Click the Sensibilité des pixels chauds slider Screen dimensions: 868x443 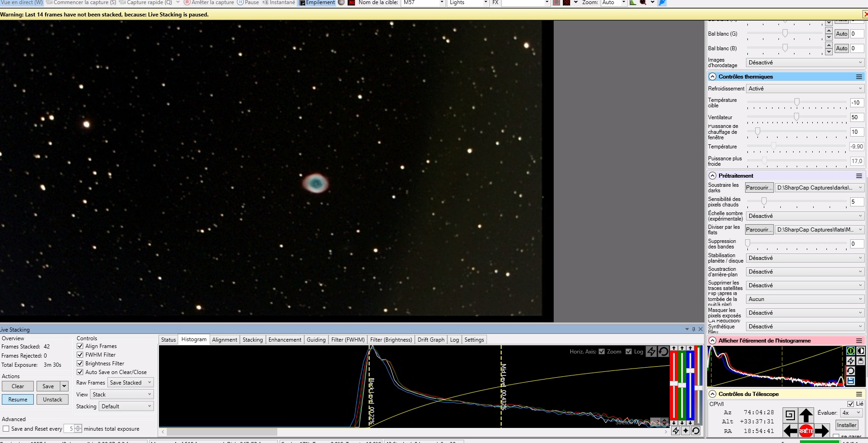(764, 201)
